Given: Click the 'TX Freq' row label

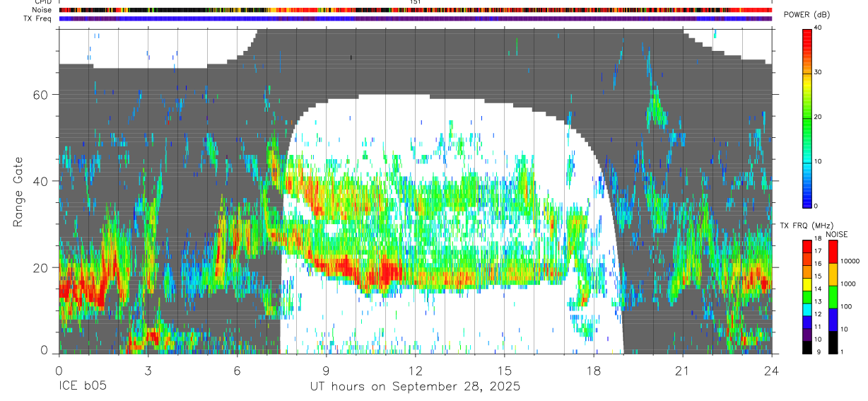Looking at the screenshot, I should 38,18.
